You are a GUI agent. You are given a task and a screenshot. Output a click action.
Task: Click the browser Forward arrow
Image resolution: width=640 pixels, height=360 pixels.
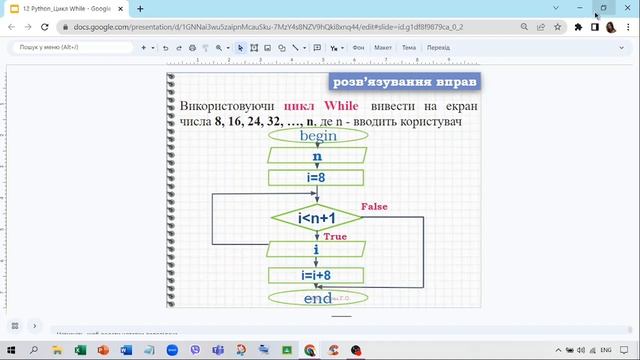point(28,27)
